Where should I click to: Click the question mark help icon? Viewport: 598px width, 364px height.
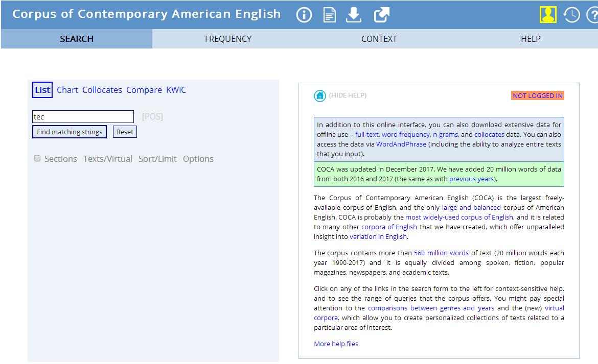[x=592, y=15]
